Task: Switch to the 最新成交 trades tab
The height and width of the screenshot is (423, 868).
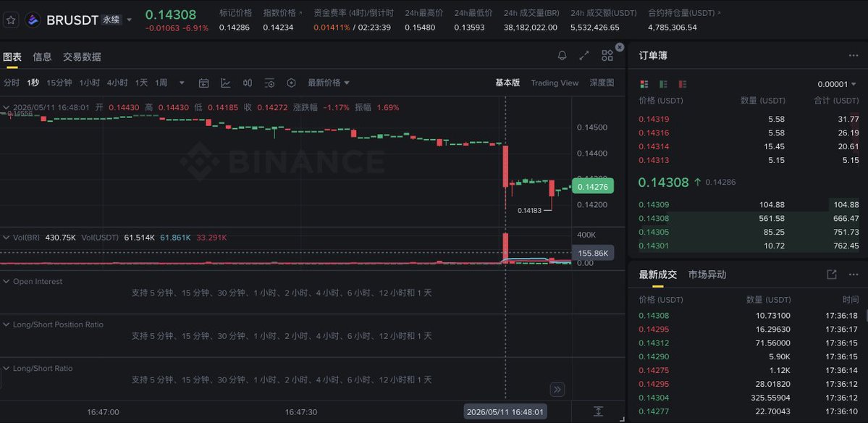Action: pyautogui.click(x=657, y=275)
